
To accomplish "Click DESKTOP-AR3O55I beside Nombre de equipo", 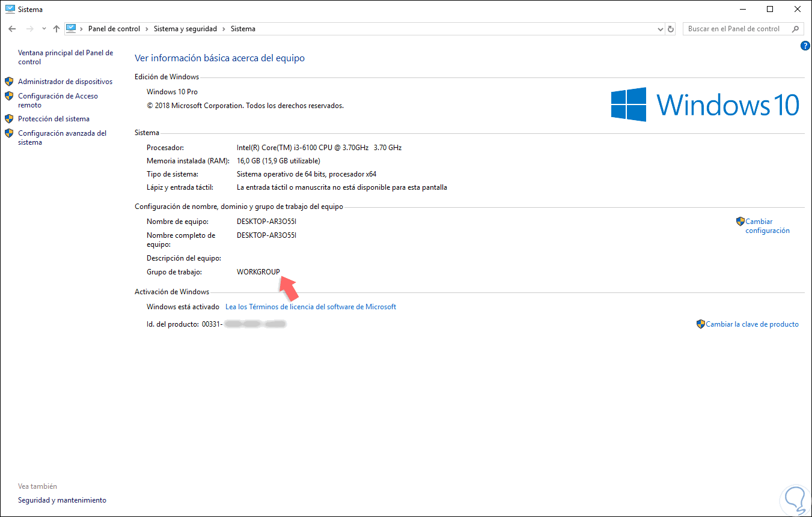I will [x=267, y=222].
